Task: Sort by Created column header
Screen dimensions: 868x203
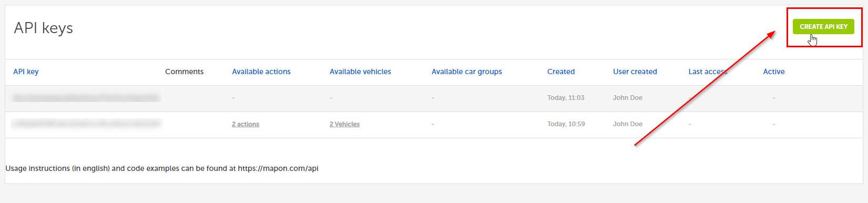Action: click(561, 72)
